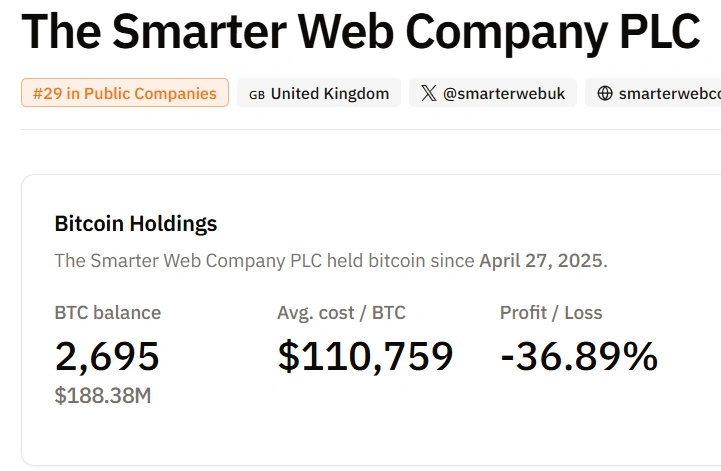Click the "BTC balance" label
The height and width of the screenshot is (471, 721).
pos(107,313)
